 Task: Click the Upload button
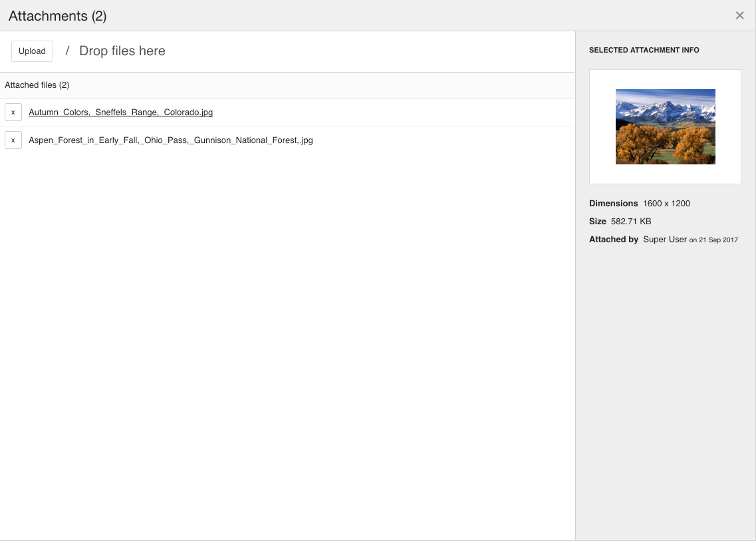(32, 51)
